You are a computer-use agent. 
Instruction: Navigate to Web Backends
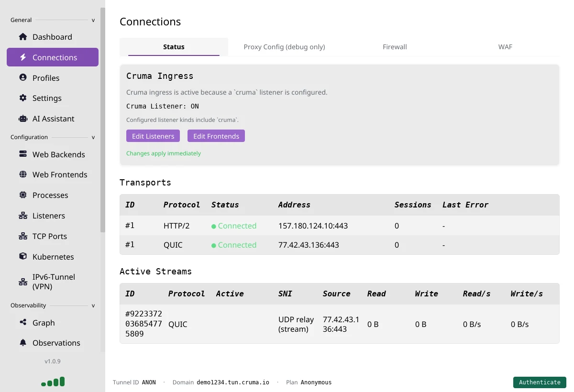(53, 154)
